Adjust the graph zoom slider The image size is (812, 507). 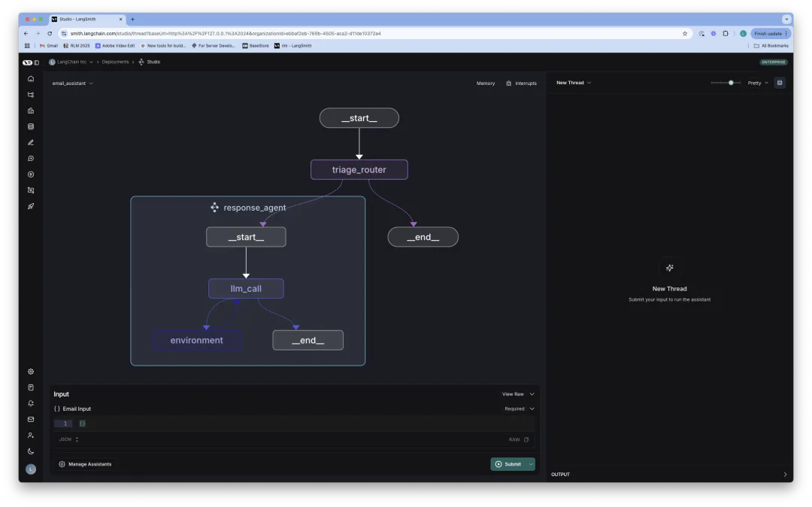(x=729, y=83)
